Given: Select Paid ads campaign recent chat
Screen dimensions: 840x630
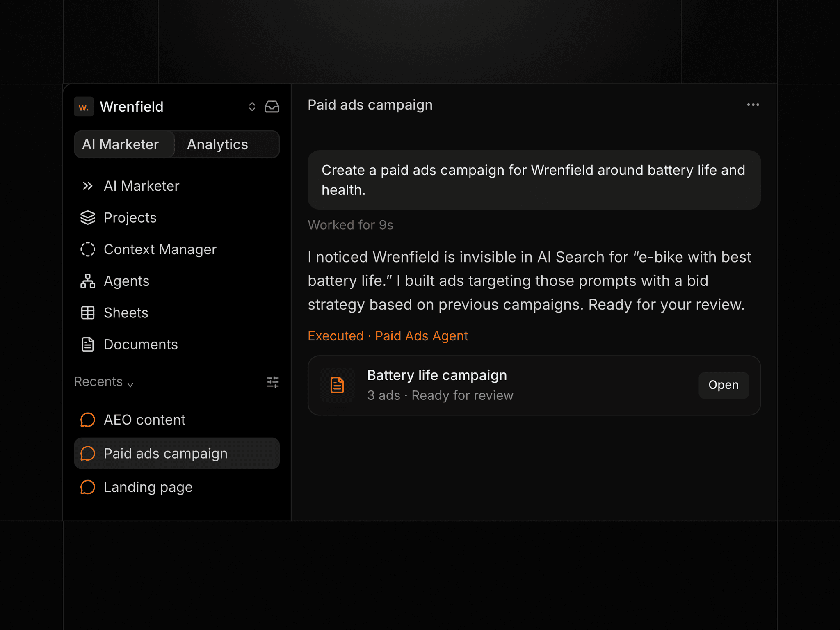Looking at the screenshot, I should click(177, 454).
